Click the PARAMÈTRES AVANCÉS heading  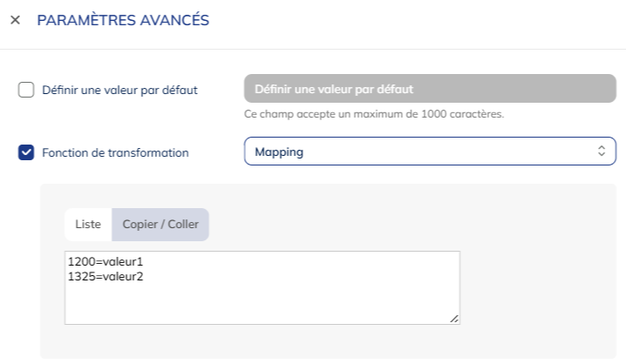coord(123,19)
